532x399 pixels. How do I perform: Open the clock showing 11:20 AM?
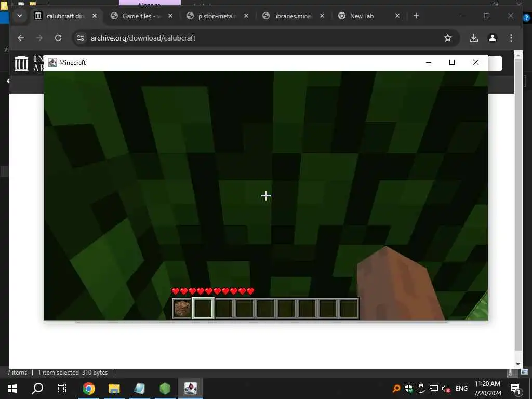tap(487, 389)
